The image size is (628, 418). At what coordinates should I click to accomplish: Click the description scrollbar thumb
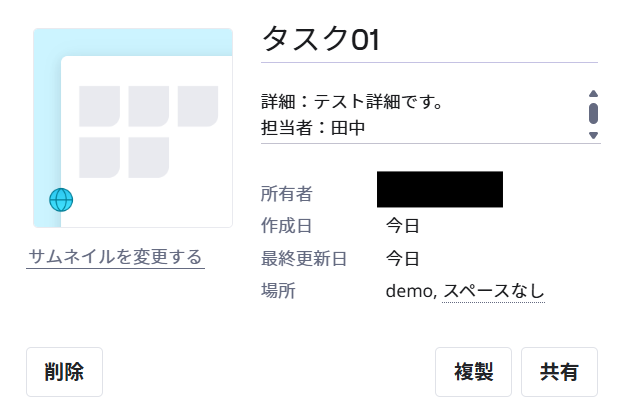pos(594,114)
